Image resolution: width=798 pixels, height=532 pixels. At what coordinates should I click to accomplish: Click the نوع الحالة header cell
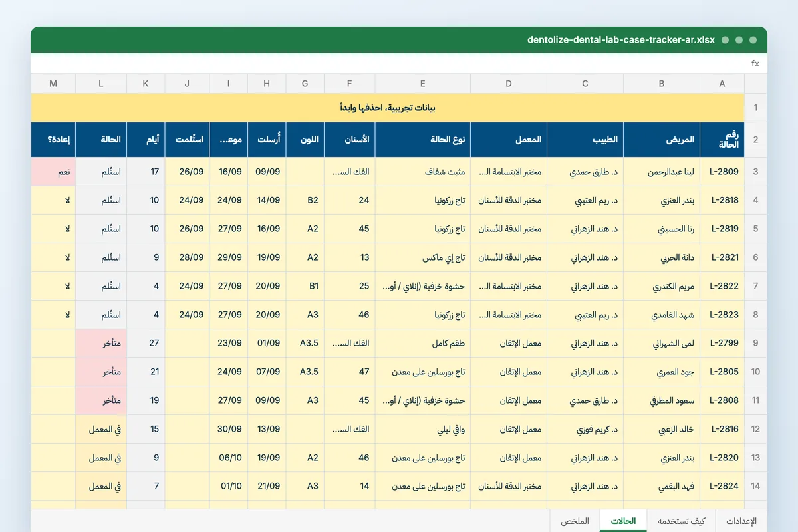(423, 140)
